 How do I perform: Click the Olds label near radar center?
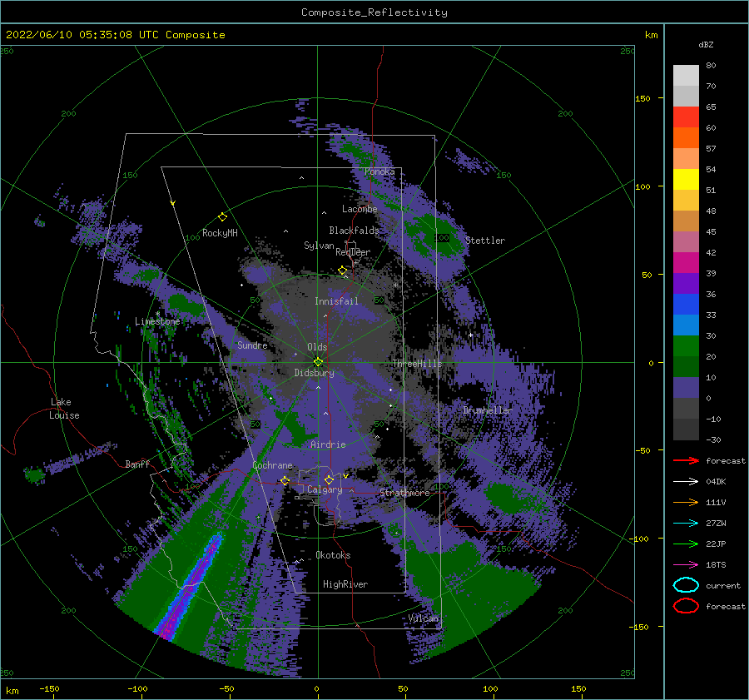[317, 347]
